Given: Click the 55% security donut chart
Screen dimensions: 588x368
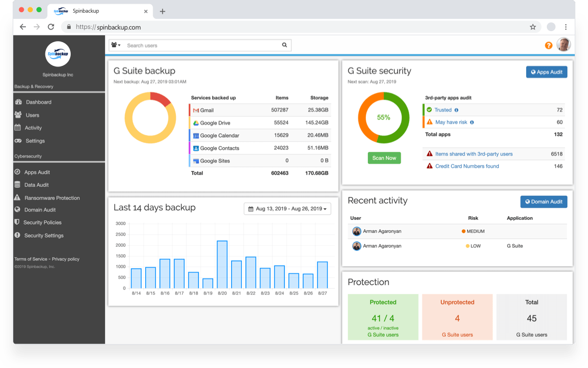Looking at the screenshot, I should point(384,118).
